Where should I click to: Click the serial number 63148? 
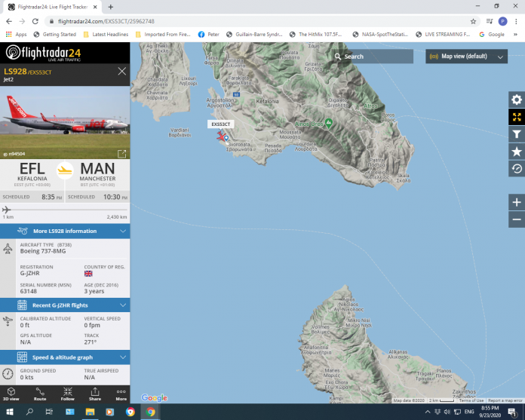[29, 291]
